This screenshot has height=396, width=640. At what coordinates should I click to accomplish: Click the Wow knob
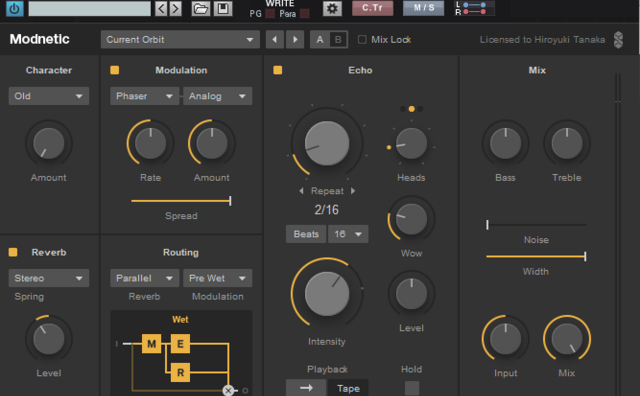tap(411, 219)
